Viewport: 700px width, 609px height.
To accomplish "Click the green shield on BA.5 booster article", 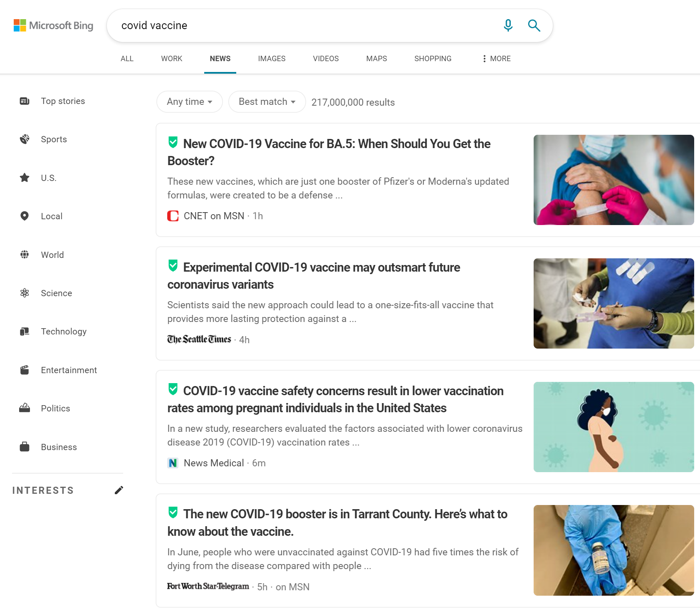I will tap(173, 142).
